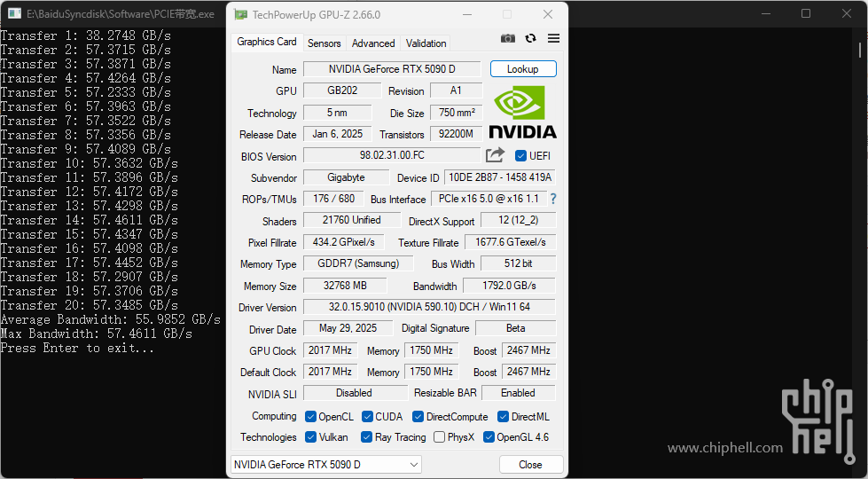Click the Memory Size 32768 MB field
This screenshot has width=868, height=479.
coord(345,286)
